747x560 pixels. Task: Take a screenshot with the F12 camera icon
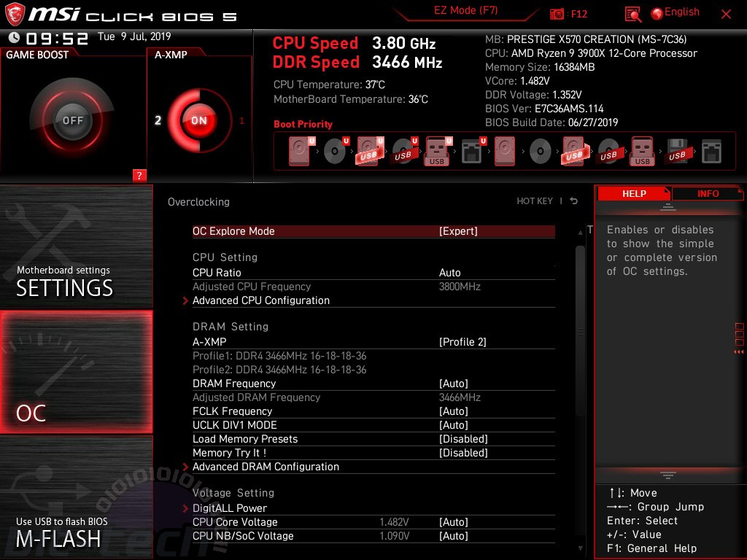pos(557,15)
